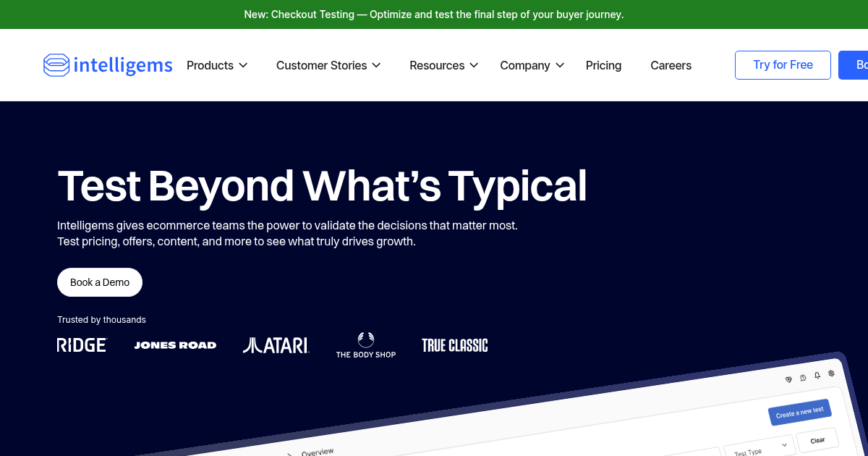Click the Try for Free button

tap(783, 65)
